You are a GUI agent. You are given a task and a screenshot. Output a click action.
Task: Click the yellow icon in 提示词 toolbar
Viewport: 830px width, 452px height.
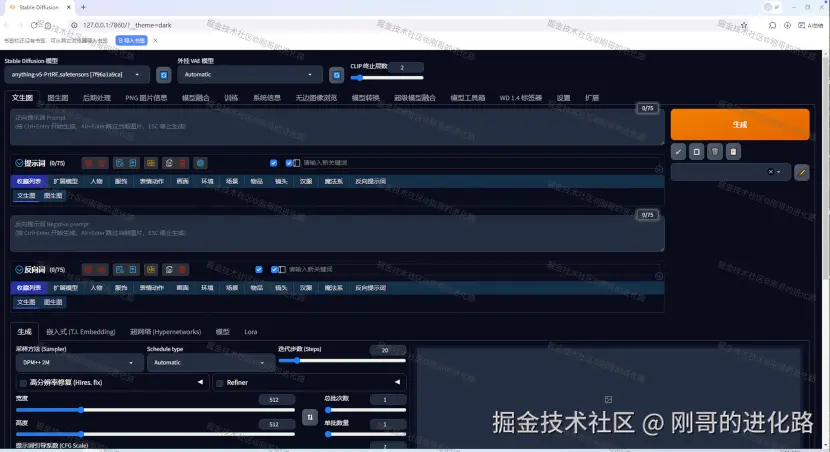[x=151, y=163]
